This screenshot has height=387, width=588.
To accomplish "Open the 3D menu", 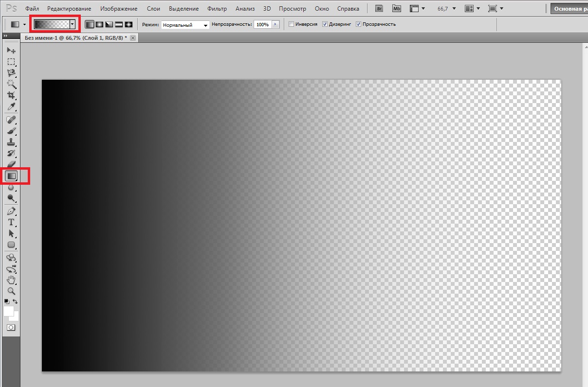I will point(267,9).
